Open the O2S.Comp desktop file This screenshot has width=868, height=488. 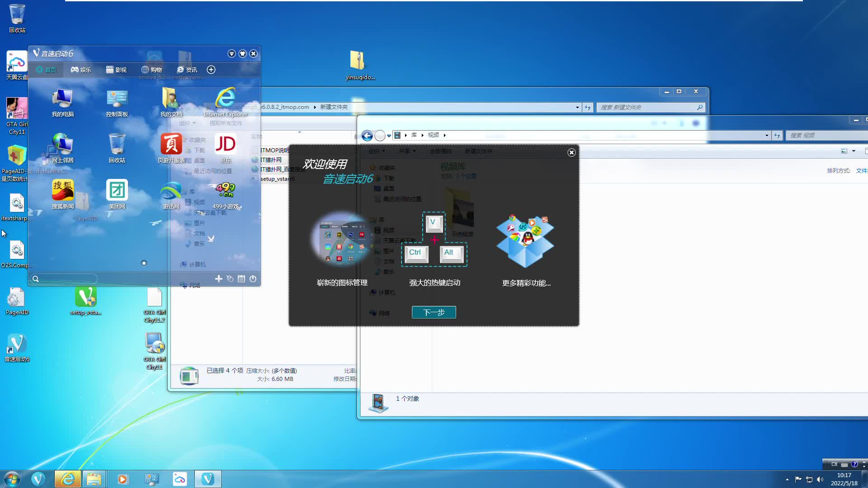pyautogui.click(x=17, y=254)
